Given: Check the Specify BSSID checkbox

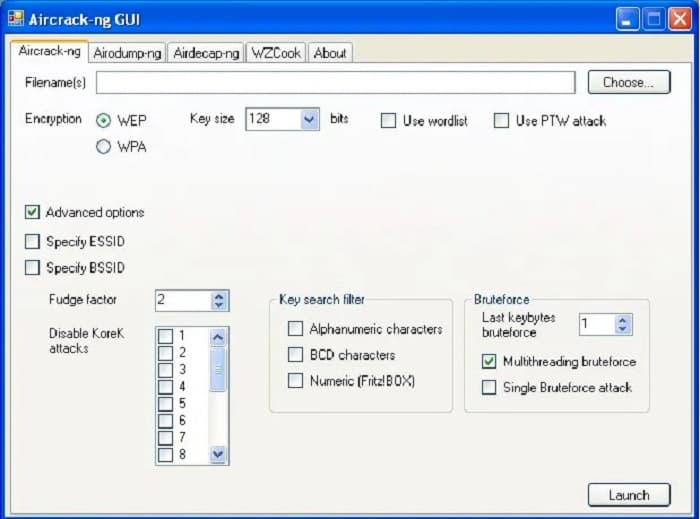Looking at the screenshot, I should click(x=32, y=268).
